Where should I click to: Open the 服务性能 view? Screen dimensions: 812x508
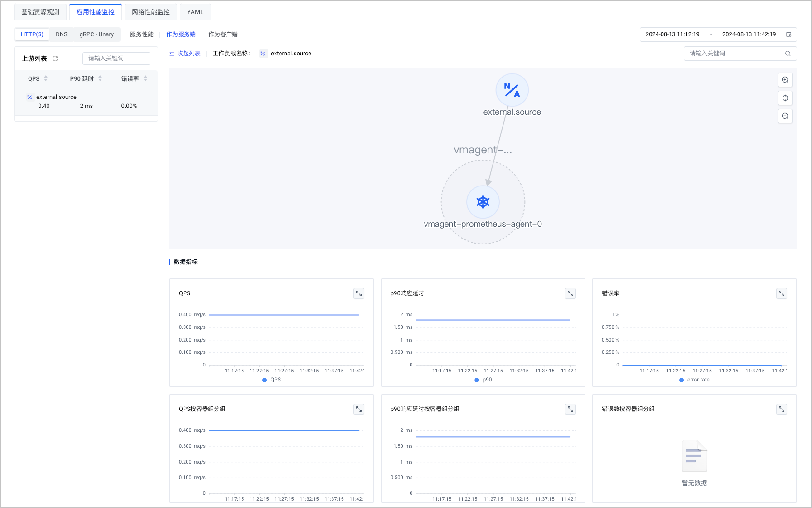[142, 34]
